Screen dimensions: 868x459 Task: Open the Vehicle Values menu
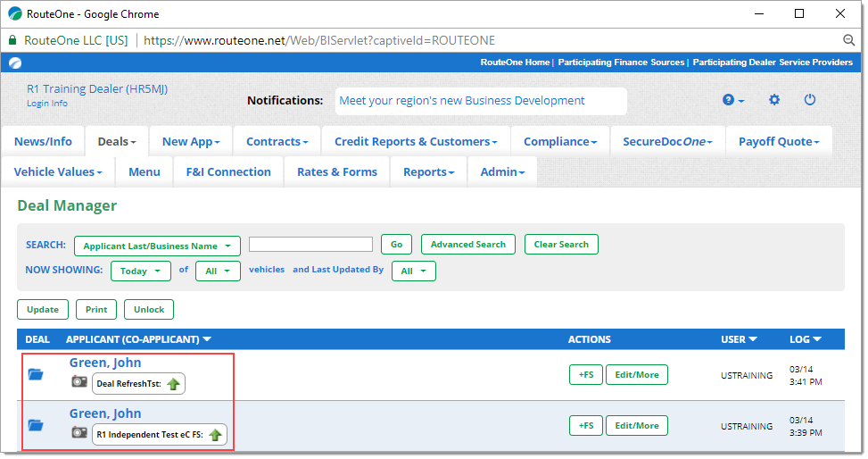tap(58, 171)
